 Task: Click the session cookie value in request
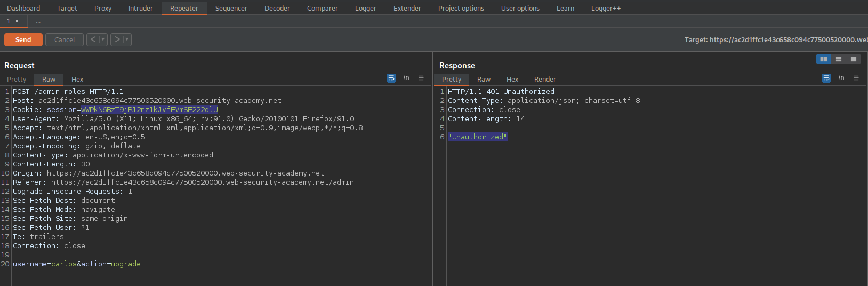coord(149,110)
